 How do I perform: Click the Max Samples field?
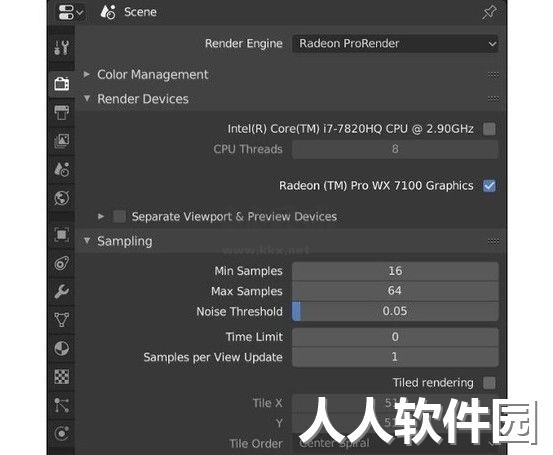click(x=395, y=291)
